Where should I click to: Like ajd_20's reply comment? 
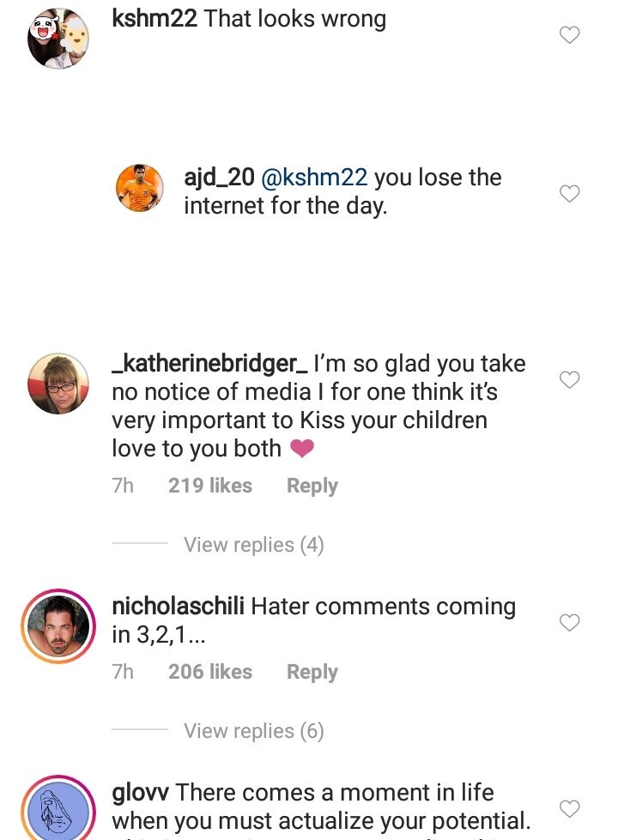(x=569, y=194)
